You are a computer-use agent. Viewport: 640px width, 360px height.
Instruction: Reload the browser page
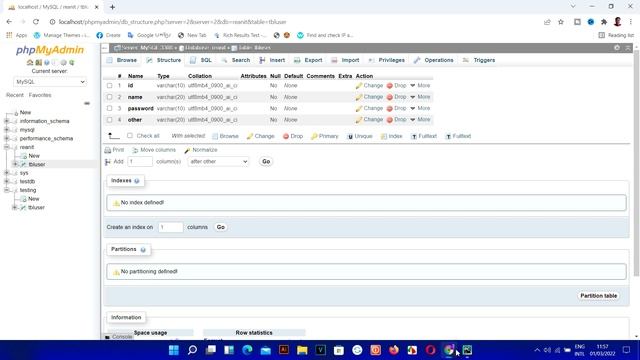(36, 22)
